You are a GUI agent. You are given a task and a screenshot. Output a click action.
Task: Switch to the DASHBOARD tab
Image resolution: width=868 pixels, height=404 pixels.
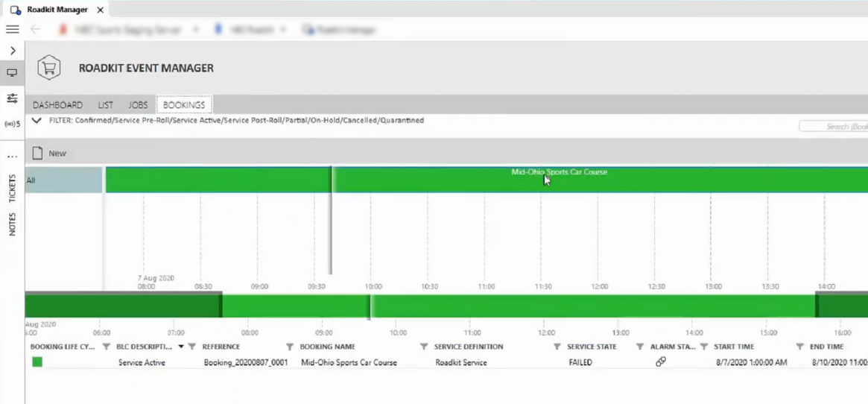57,105
